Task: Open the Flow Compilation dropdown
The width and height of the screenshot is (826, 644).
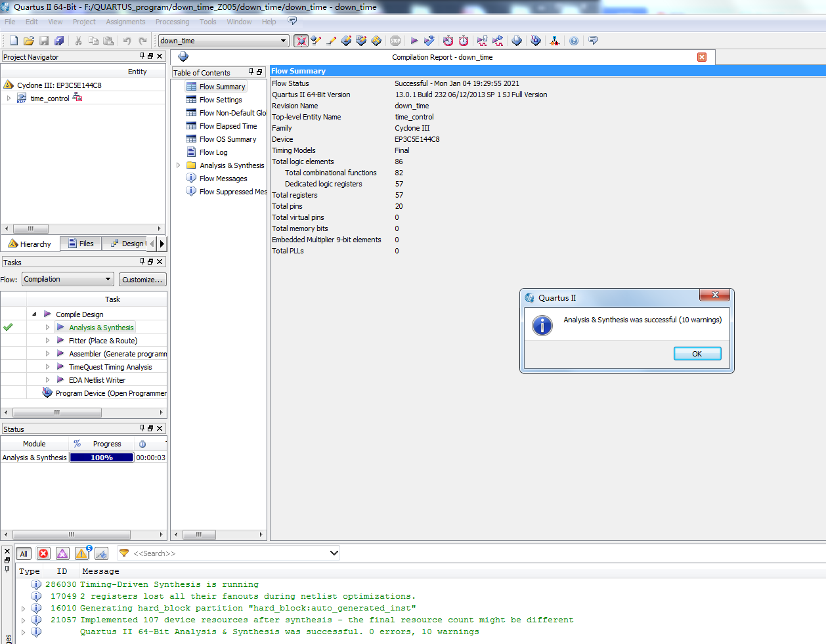Action: (x=68, y=280)
